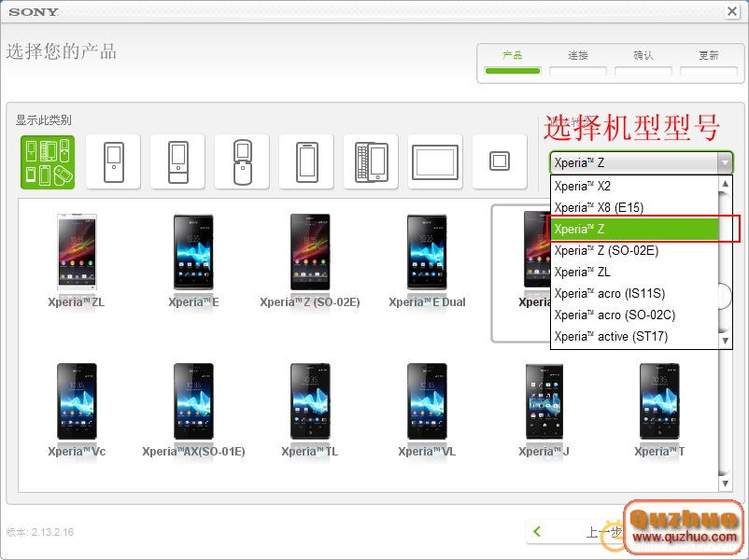Click the 产品 step tab

click(512, 62)
